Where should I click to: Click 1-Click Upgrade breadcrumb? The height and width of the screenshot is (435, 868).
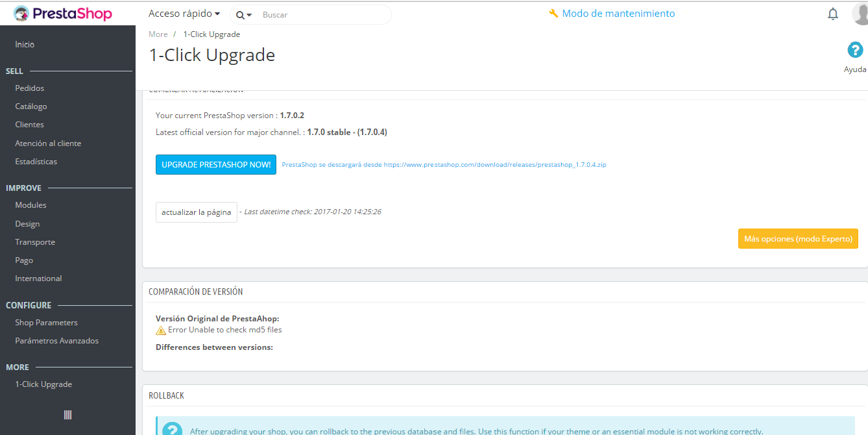coord(211,34)
